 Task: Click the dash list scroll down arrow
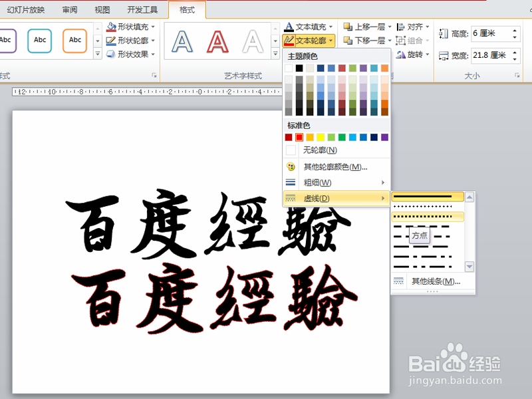point(469,267)
